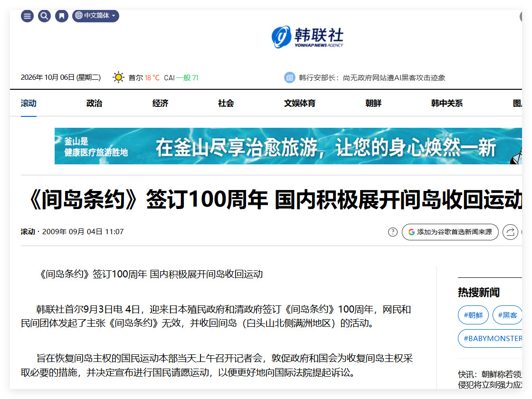
Task: Select the 朝鲜 tab
Action: coord(373,103)
